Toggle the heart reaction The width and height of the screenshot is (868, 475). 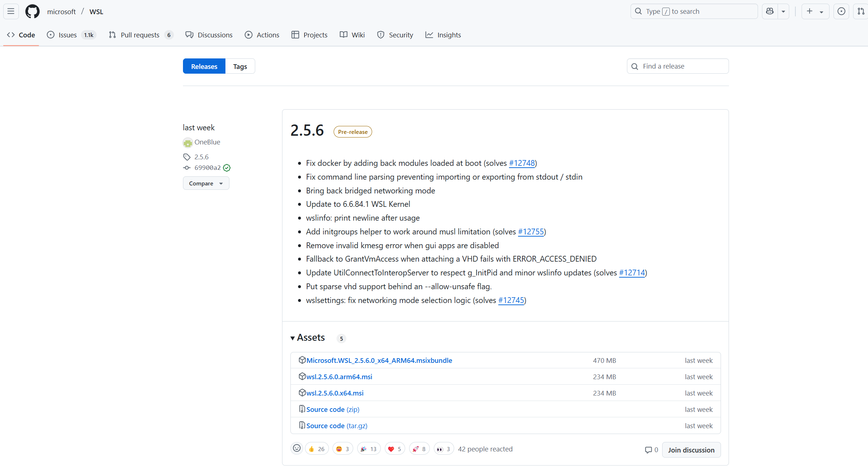coord(395,449)
